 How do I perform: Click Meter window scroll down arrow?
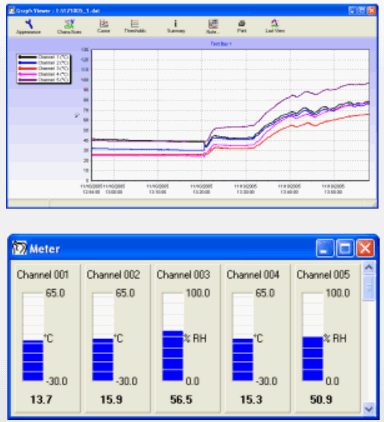[369, 408]
